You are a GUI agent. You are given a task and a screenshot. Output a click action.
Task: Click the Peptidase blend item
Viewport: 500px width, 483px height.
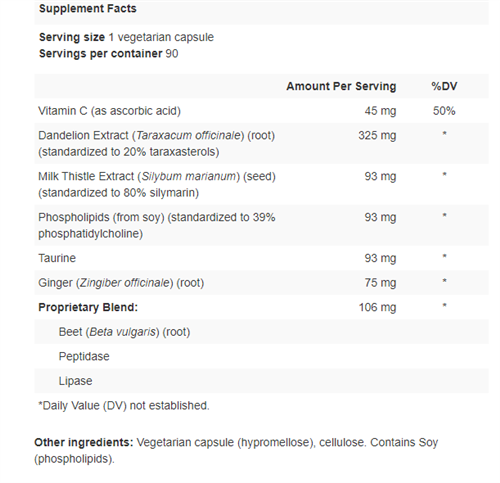coord(84,356)
